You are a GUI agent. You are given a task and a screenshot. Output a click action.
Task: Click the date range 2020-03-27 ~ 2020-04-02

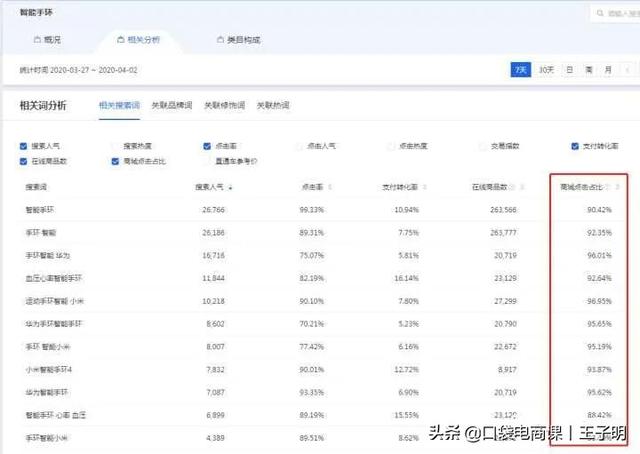pos(93,70)
